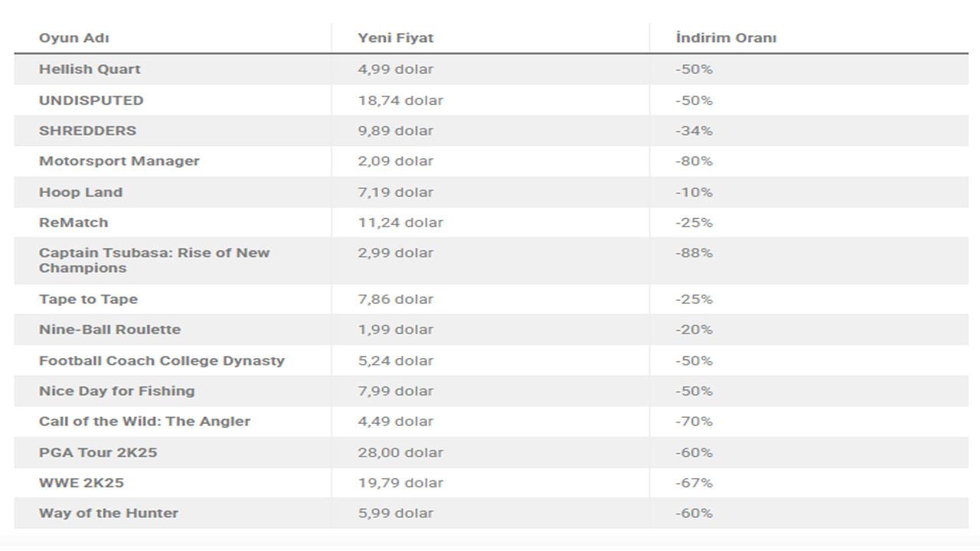This screenshot has height=551, width=980.
Task: Click the Oyun Adı column header
Action: 74,37
